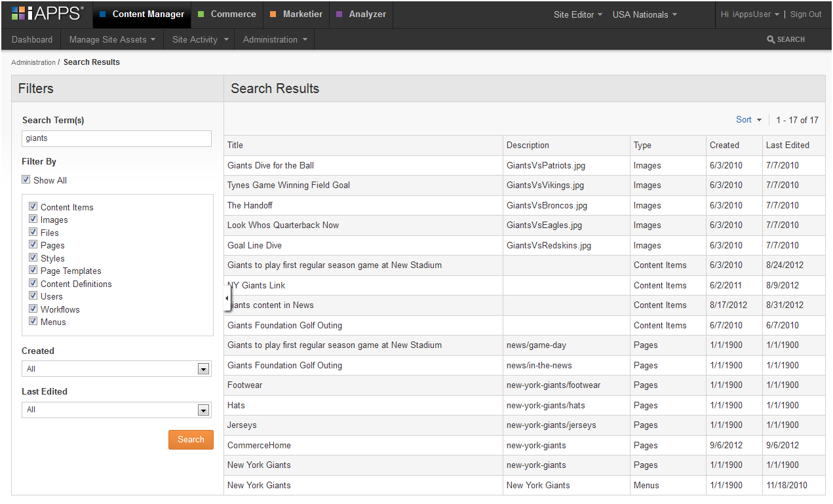Click the Administration breadcrumb link
Image resolution: width=833 pixels, height=504 pixels.
(x=33, y=62)
